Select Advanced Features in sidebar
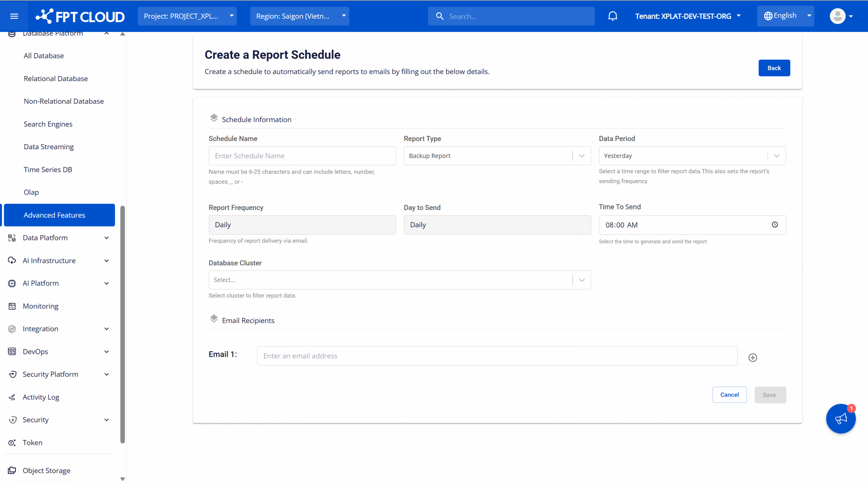 point(59,215)
